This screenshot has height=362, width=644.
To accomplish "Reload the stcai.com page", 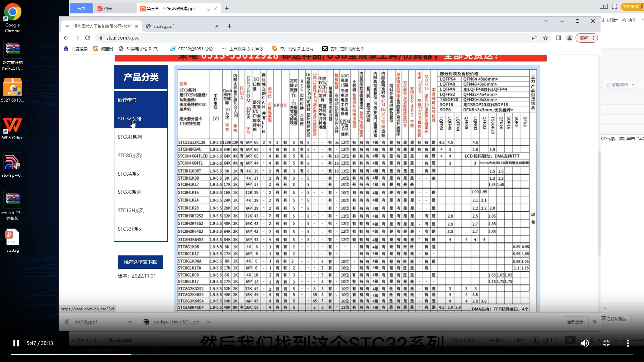I will click(88, 38).
